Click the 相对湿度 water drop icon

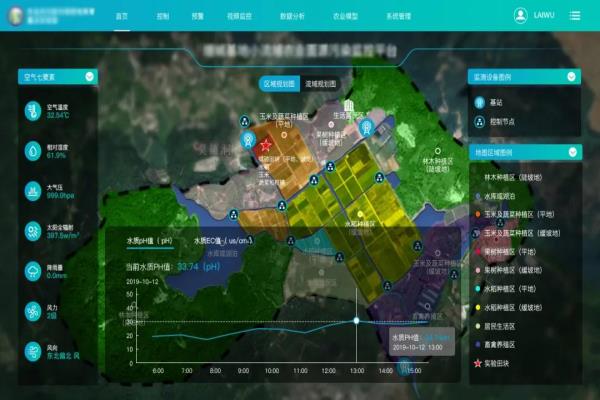[33, 151]
